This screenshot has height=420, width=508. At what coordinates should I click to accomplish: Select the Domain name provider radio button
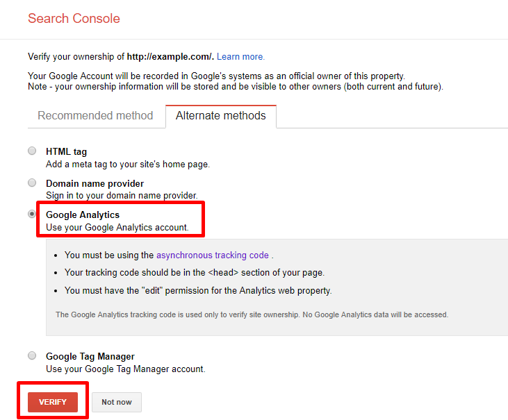[32, 183]
